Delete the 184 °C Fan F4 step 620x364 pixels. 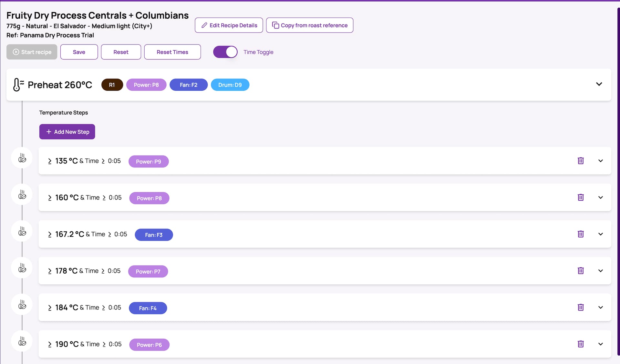click(x=581, y=307)
